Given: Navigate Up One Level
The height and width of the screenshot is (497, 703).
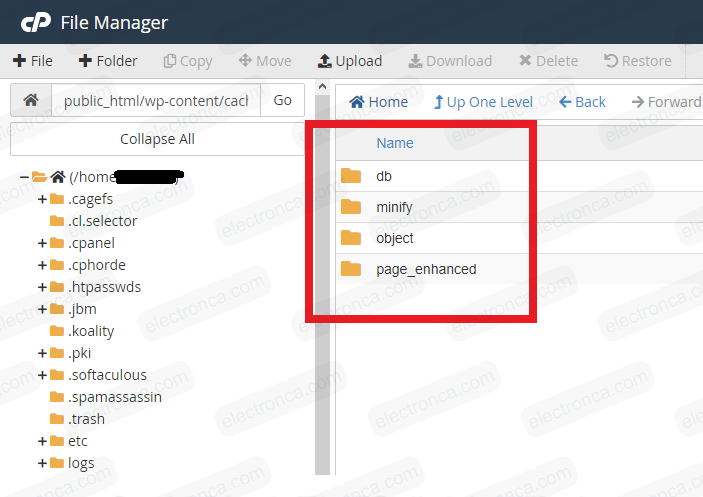Looking at the screenshot, I should [483, 102].
